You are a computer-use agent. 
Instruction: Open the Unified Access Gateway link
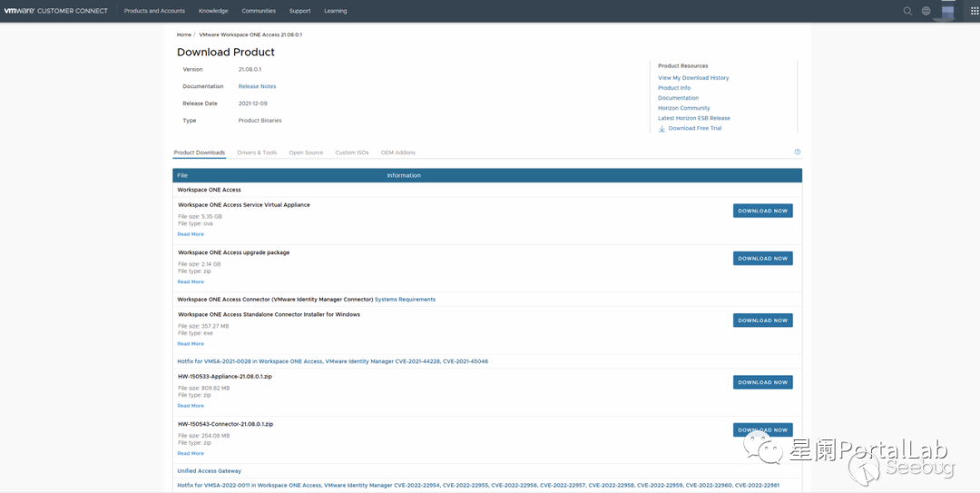[210, 471]
